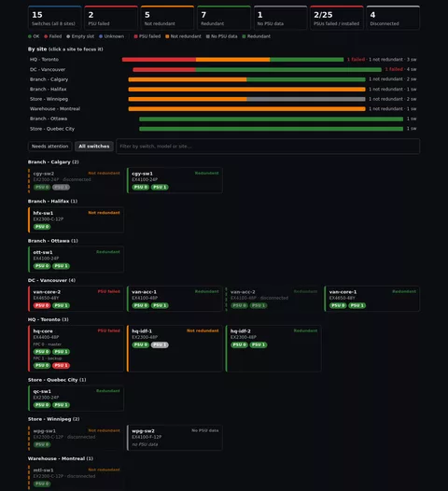The height and width of the screenshot is (491, 448).
Task: Click the PSU failed legend square
Action: pyautogui.click(x=136, y=36)
